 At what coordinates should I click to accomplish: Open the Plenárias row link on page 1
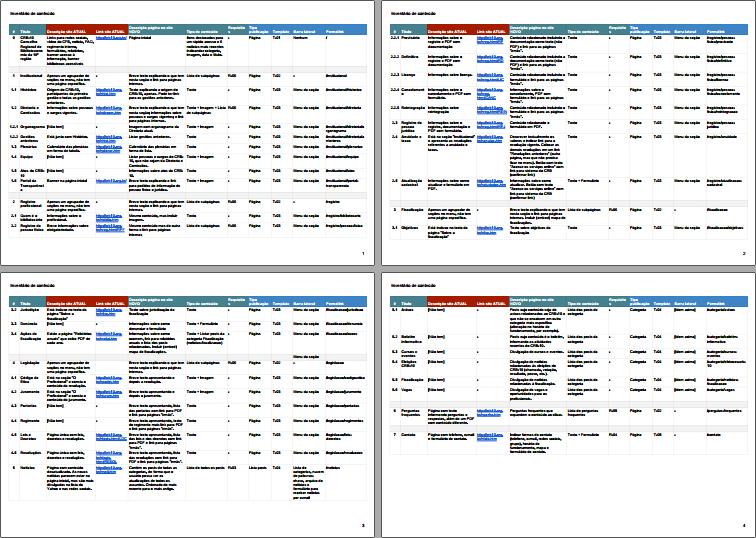point(108,149)
